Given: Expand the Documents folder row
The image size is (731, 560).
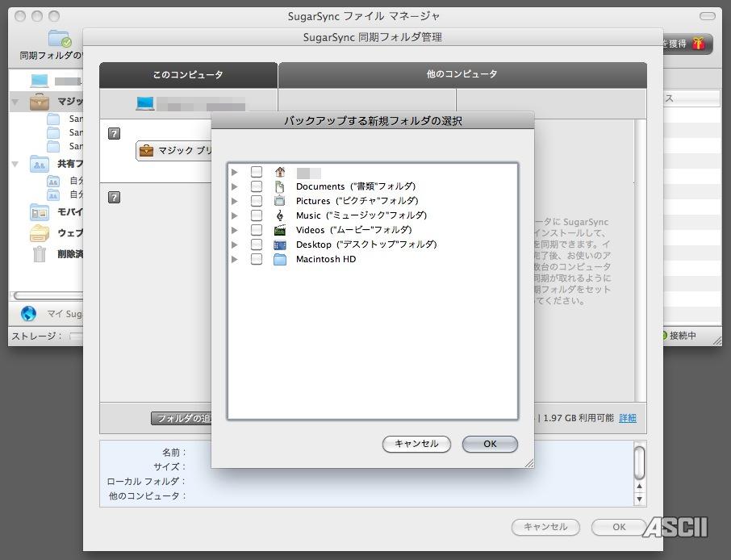Looking at the screenshot, I should click(x=235, y=186).
